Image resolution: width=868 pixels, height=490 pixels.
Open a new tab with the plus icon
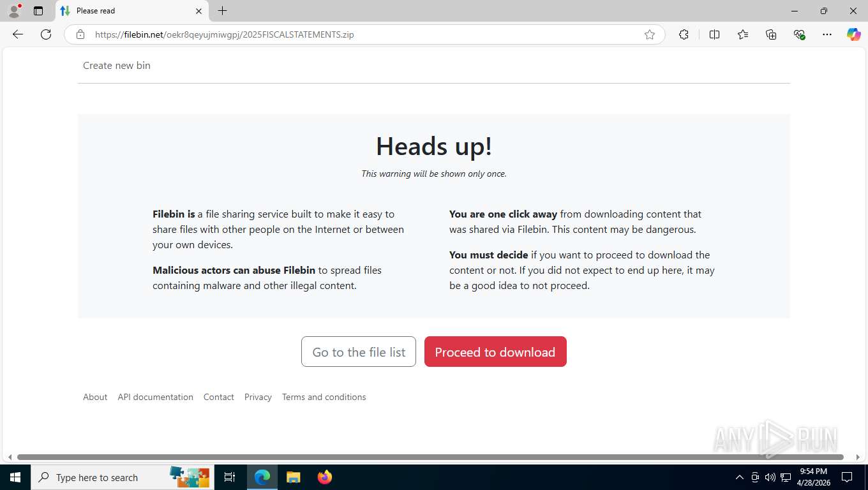coord(222,11)
